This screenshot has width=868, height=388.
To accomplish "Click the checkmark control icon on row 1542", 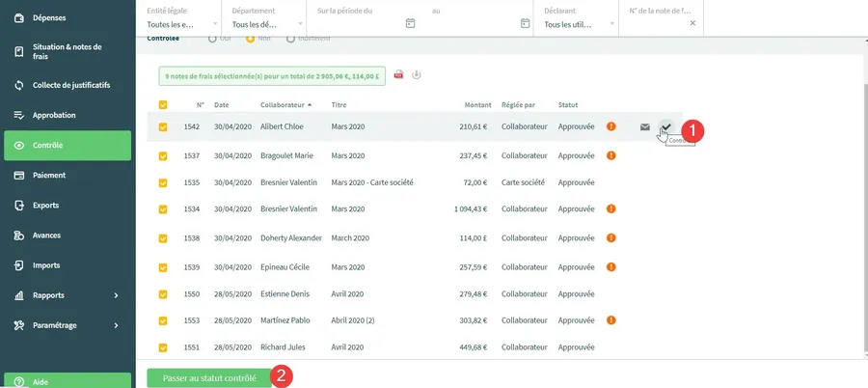I will point(665,127).
